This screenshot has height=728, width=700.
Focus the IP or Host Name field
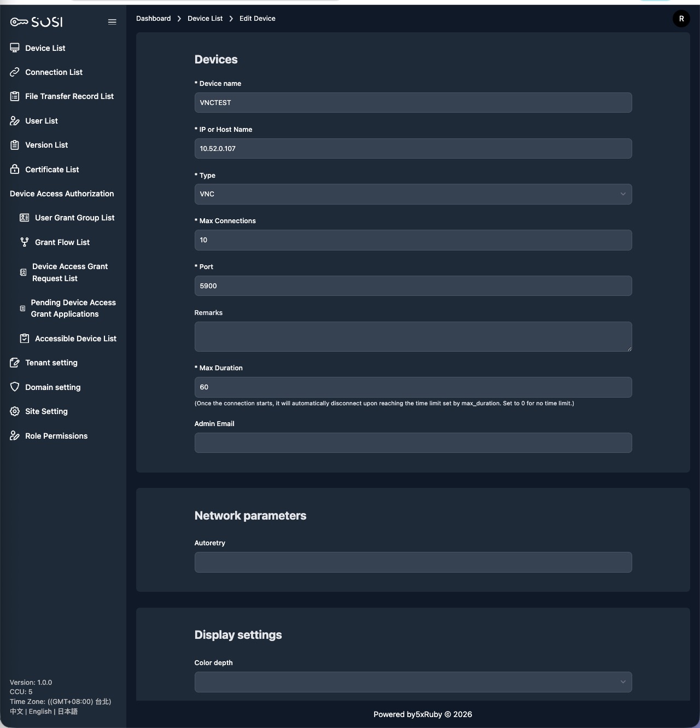coord(413,149)
